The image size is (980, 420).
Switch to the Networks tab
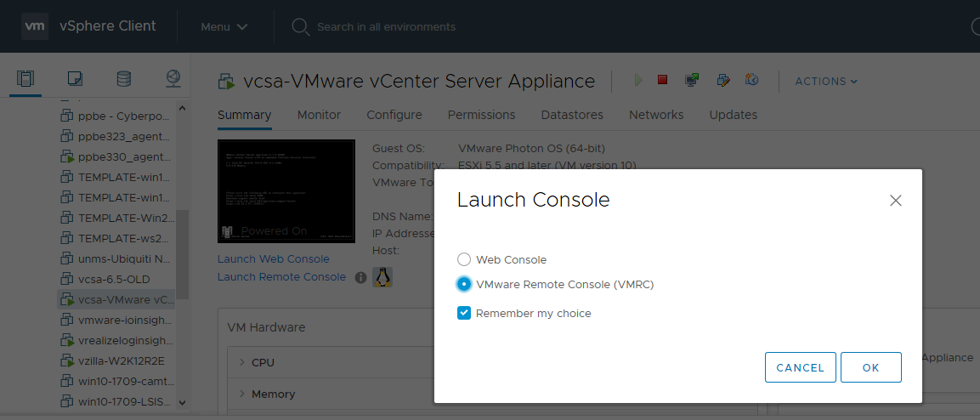click(x=656, y=115)
